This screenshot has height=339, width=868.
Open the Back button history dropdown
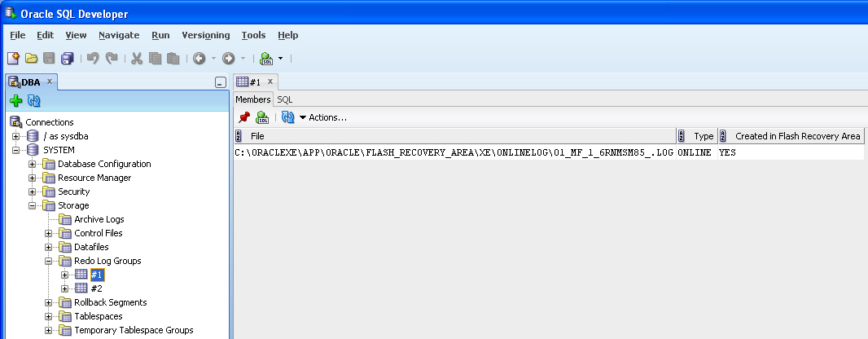coord(213,58)
